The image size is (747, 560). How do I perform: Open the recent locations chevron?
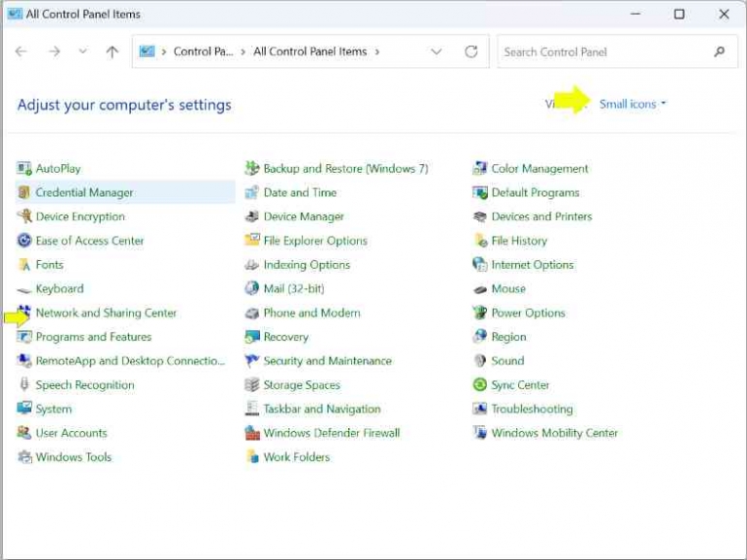tap(82, 51)
